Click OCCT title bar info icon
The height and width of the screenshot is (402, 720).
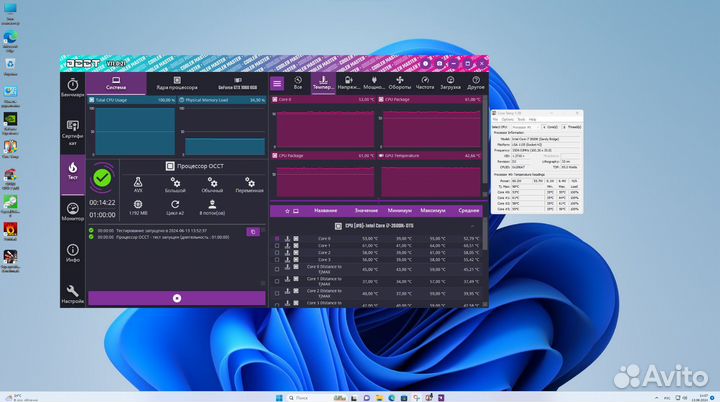425,63
